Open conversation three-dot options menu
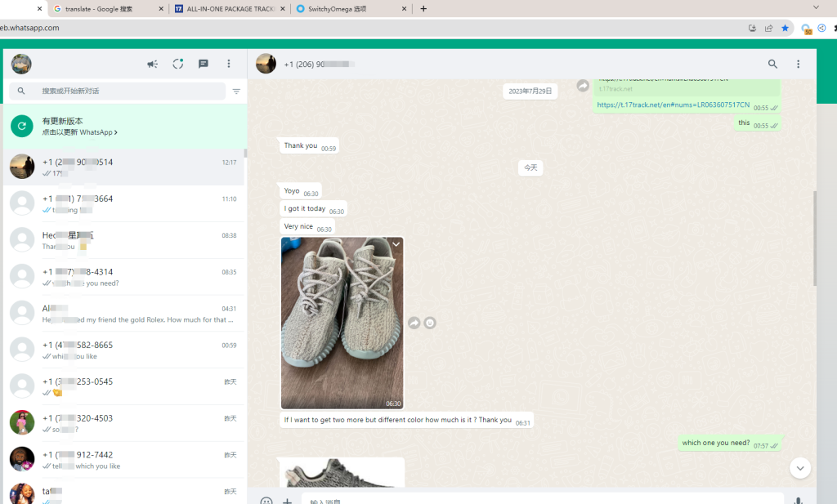Image resolution: width=837 pixels, height=504 pixels. pos(799,64)
